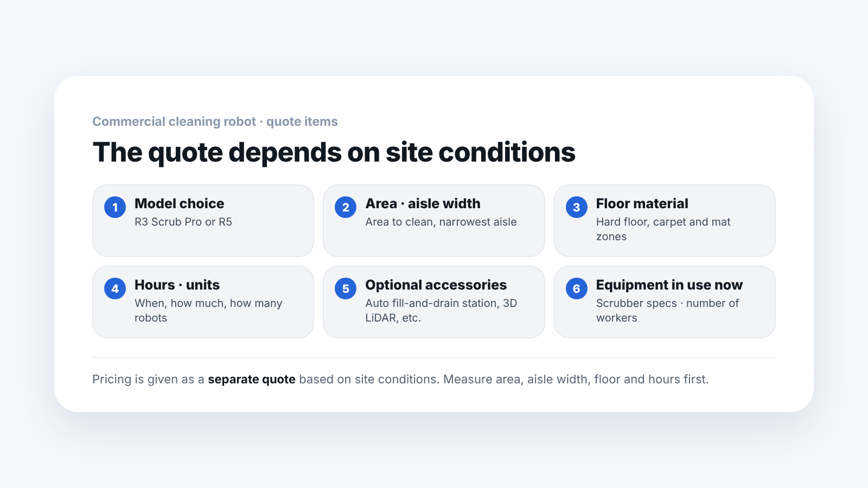
Task: Select the Model choice heading
Action: coord(180,204)
